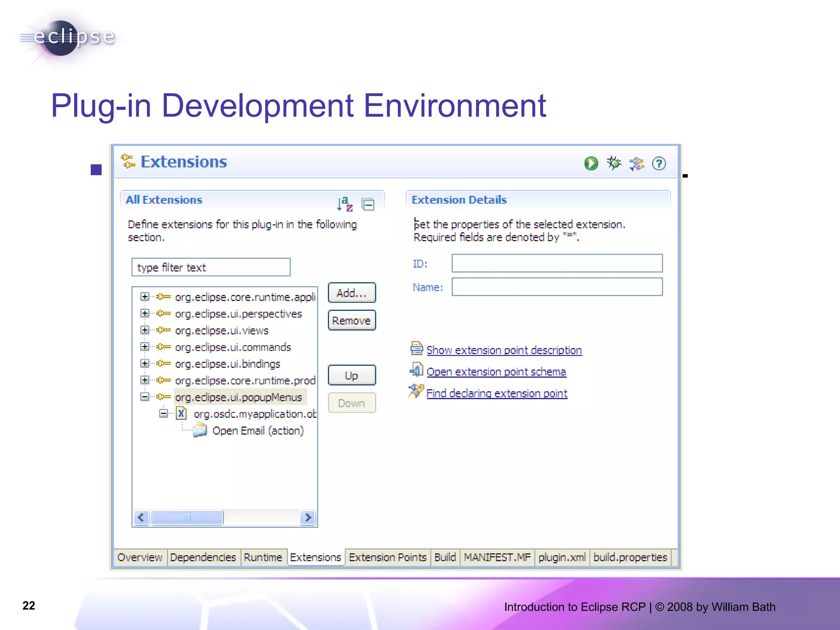The height and width of the screenshot is (630, 840).
Task: Move the selected extension Up
Action: pyautogui.click(x=352, y=375)
